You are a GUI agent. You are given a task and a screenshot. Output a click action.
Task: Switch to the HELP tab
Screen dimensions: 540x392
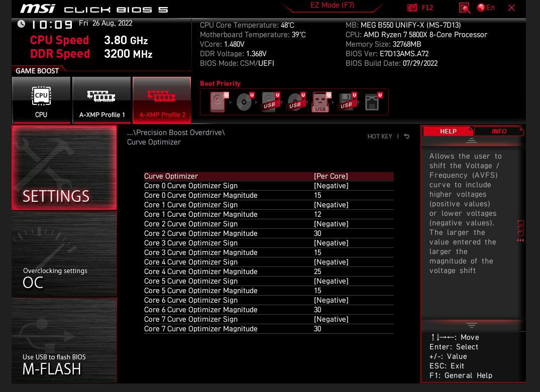448,131
